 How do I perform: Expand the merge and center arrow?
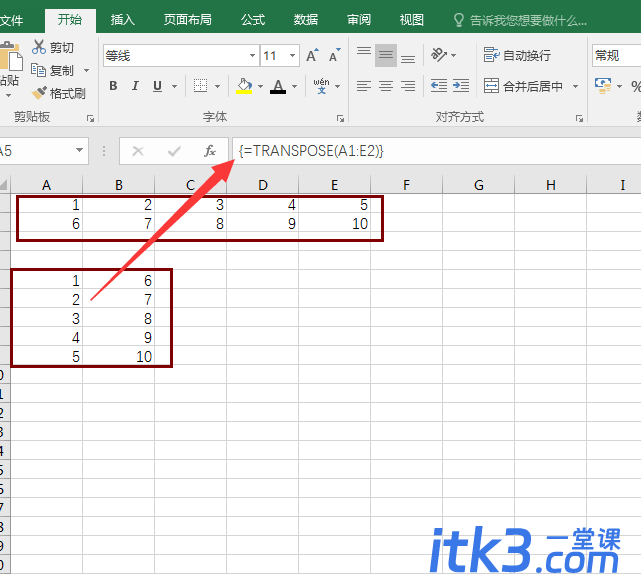click(576, 86)
